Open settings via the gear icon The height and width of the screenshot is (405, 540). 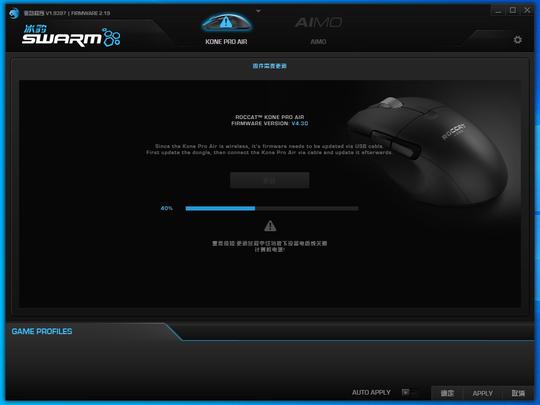click(517, 40)
